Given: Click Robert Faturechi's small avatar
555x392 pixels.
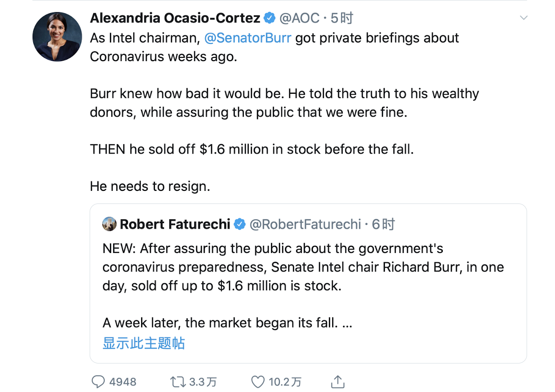Looking at the screenshot, I should point(109,224).
